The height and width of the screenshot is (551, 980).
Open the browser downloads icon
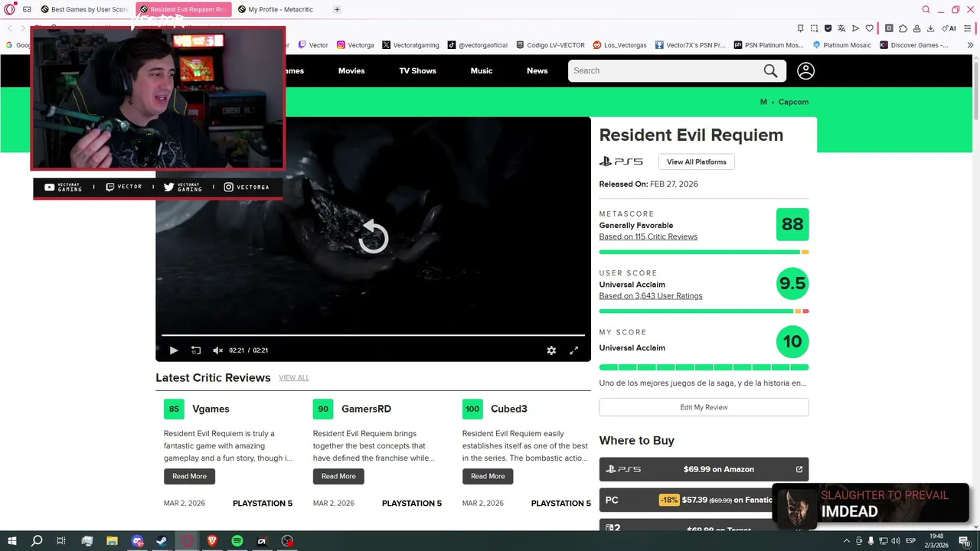tap(930, 28)
